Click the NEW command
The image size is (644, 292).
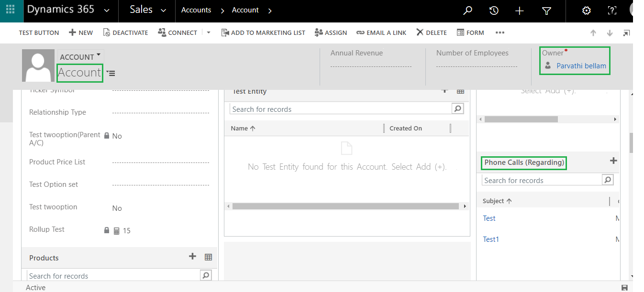[x=81, y=32]
